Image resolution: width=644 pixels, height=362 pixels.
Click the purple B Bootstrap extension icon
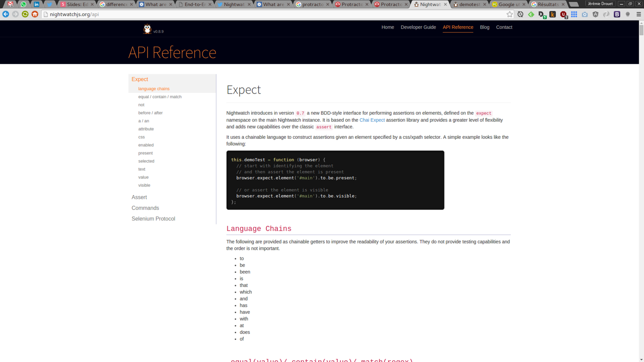[617, 14]
